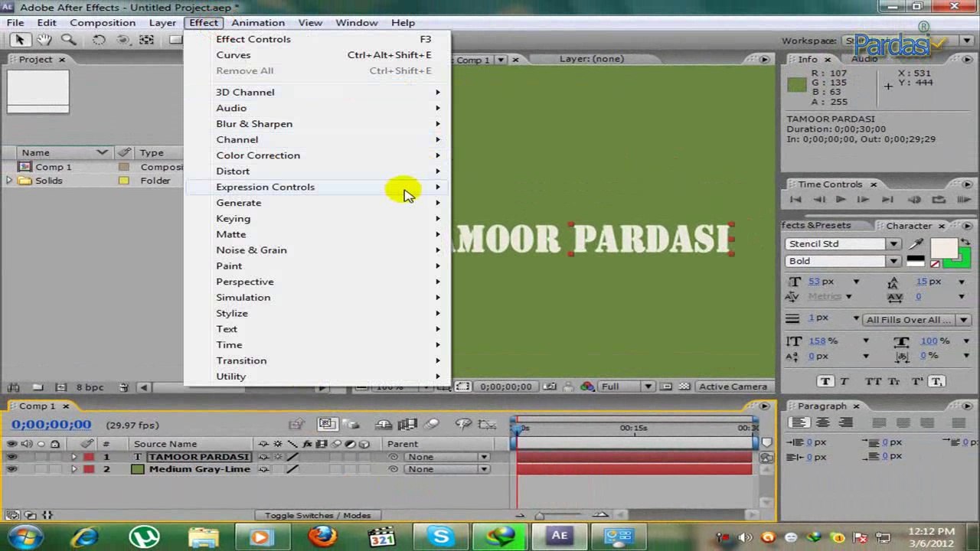Click the Windows Start button
Viewport: 980px width, 551px height.
point(25,536)
